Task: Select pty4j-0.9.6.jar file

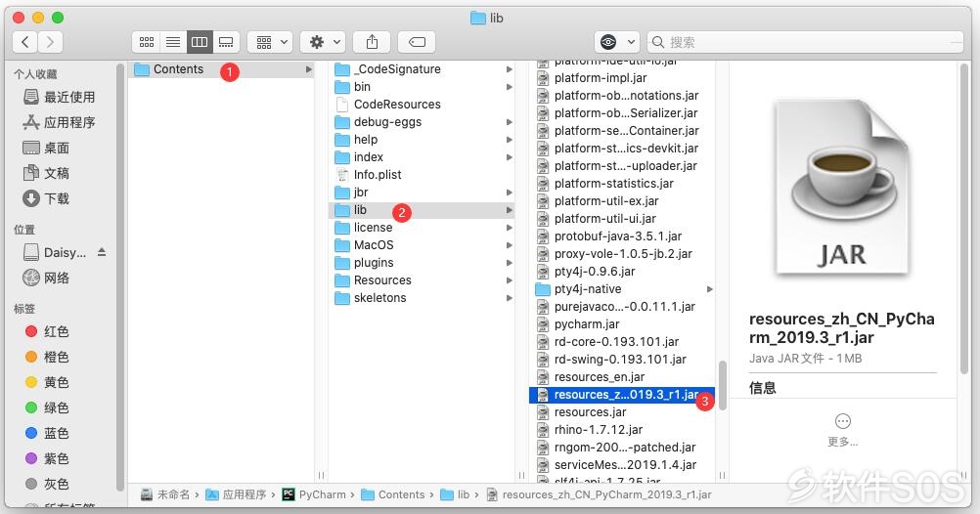Action: [x=622, y=272]
